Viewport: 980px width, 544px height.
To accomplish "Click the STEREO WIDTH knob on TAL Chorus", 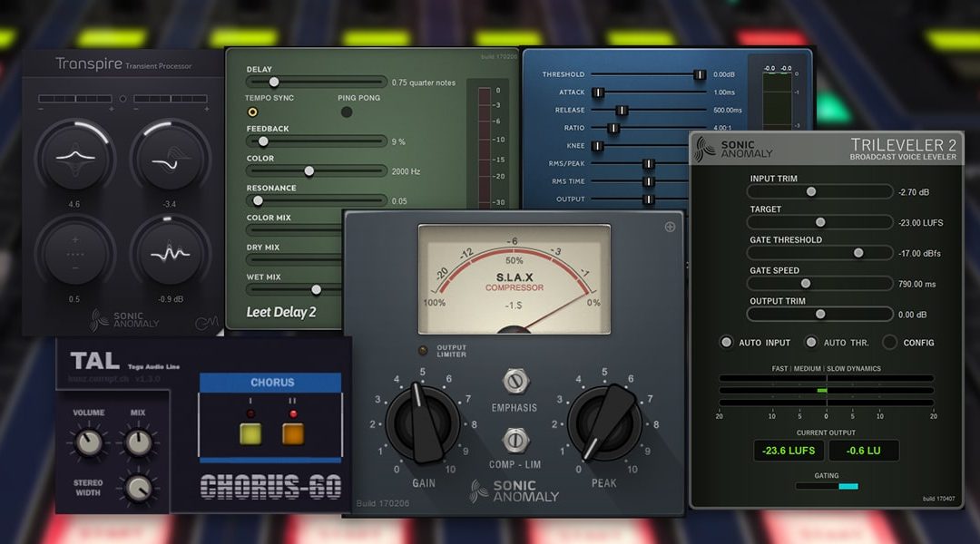I will pos(138,488).
